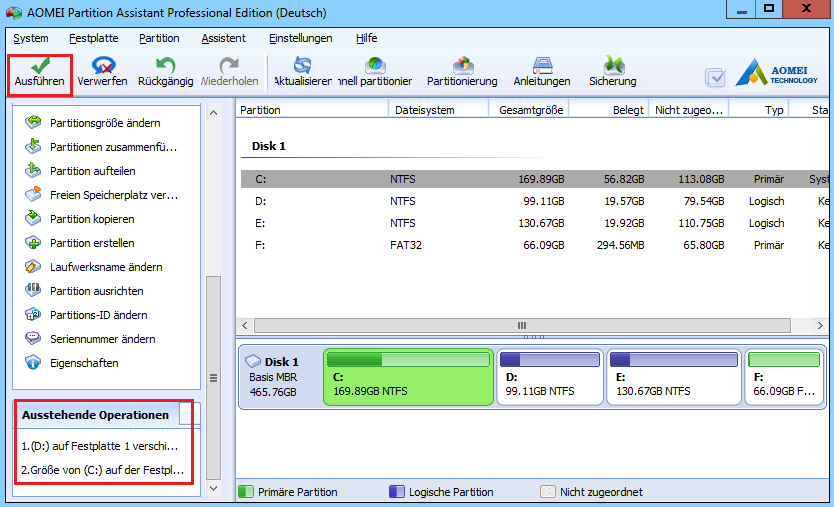Screen dimensions: 834x507
Task: Sort by Nicht zugeordnet column header
Action: tap(688, 110)
